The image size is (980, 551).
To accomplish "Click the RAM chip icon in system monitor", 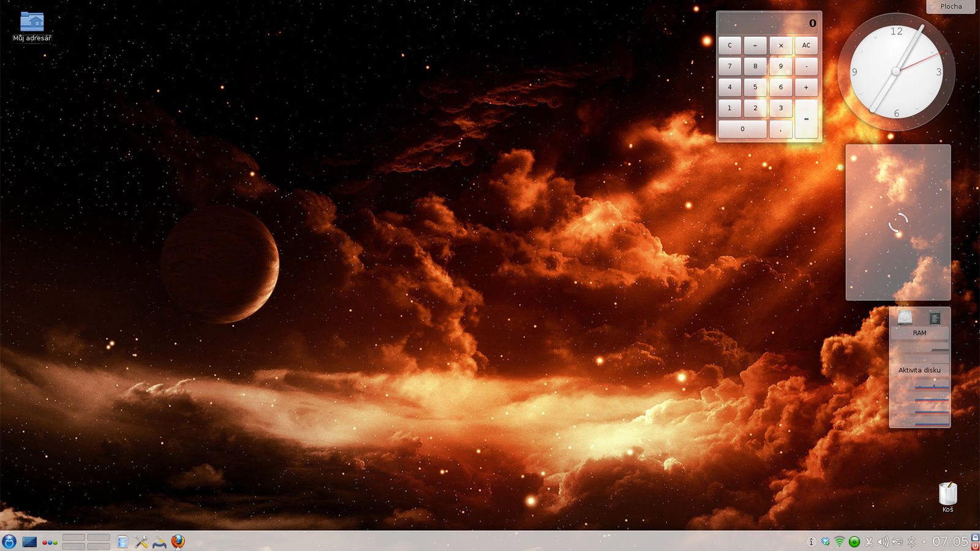I will point(935,318).
